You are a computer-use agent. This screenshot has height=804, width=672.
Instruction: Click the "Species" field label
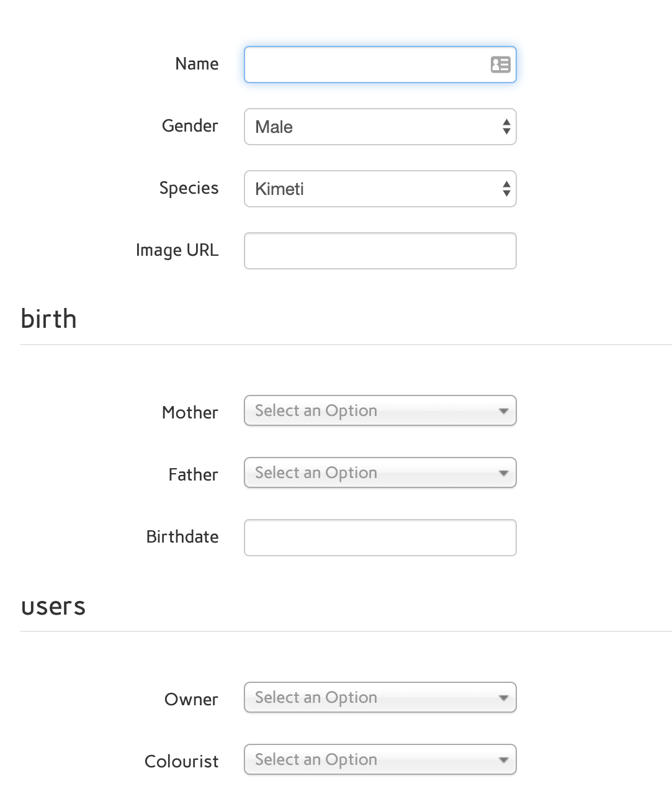tap(189, 188)
